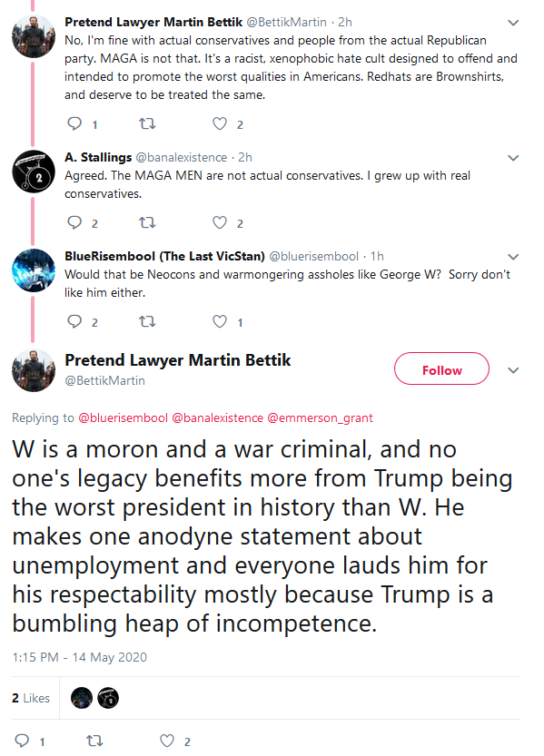The image size is (544, 756).
Task: Like the main tweet about W
Action: (x=167, y=741)
